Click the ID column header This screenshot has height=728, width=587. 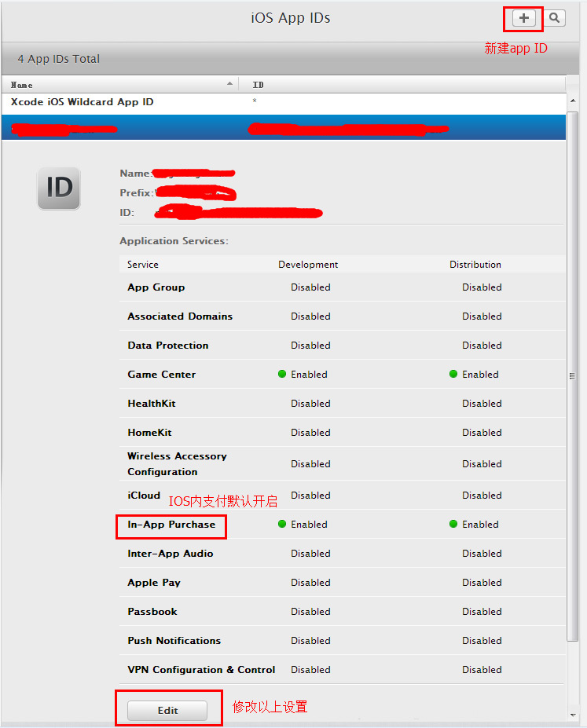(402, 85)
